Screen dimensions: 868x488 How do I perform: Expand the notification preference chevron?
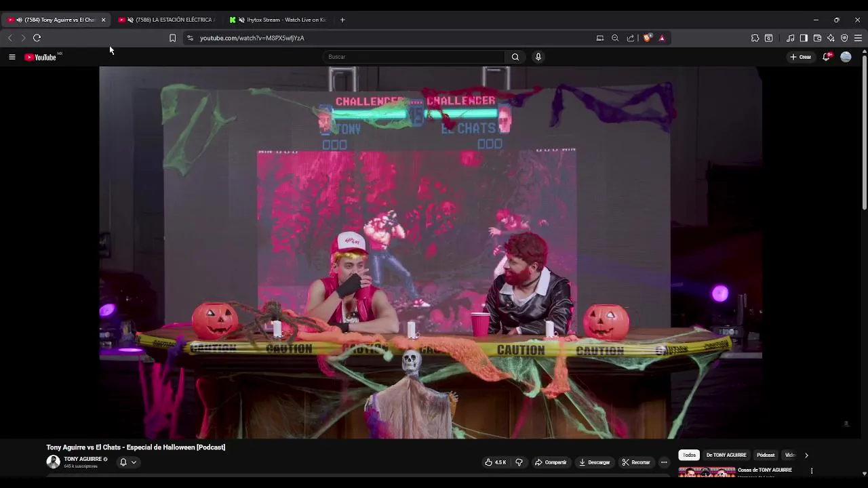[x=134, y=462]
